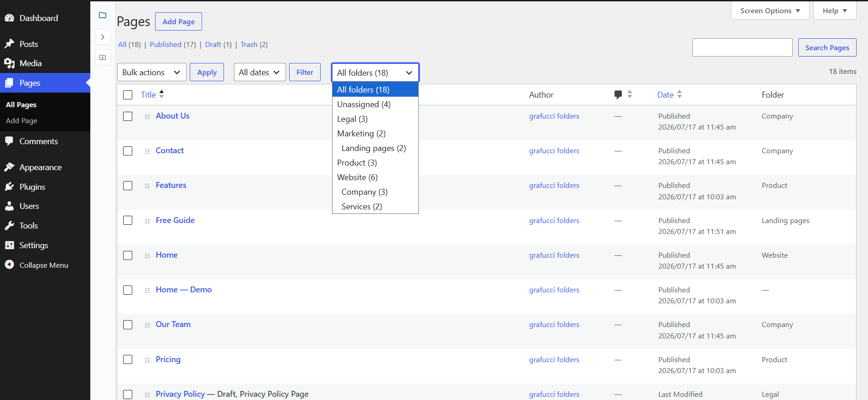Click the drag handle for Contact row

pos(147,151)
